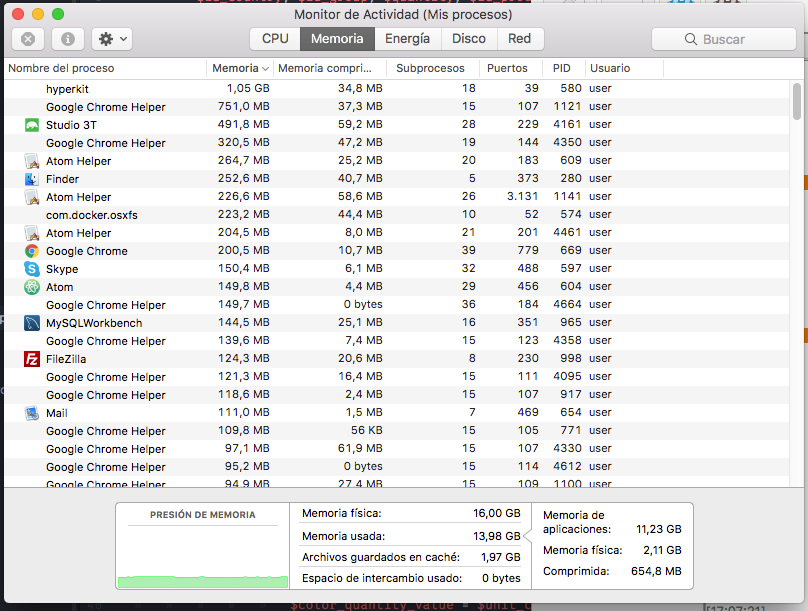Screen dimensions: 808x611
Task: Switch to the CPU tab
Action: click(275, 39)
